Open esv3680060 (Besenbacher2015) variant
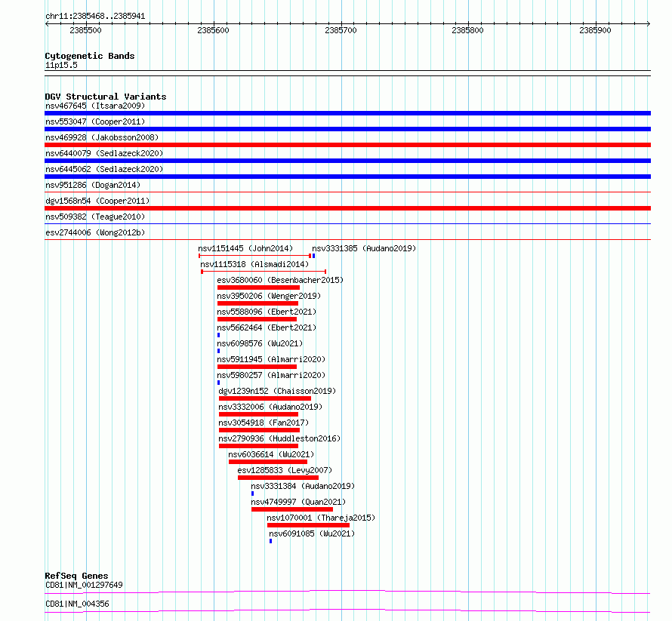Screen dimensions: 672x621 pos(280,280)
